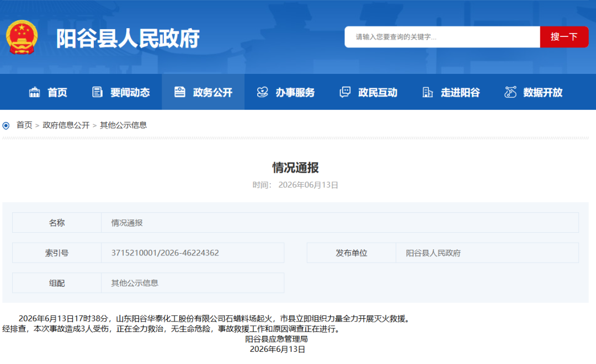Click the home icon beside 首页
The width and height of the screenshot is (596, 364).
pos(35,92)
